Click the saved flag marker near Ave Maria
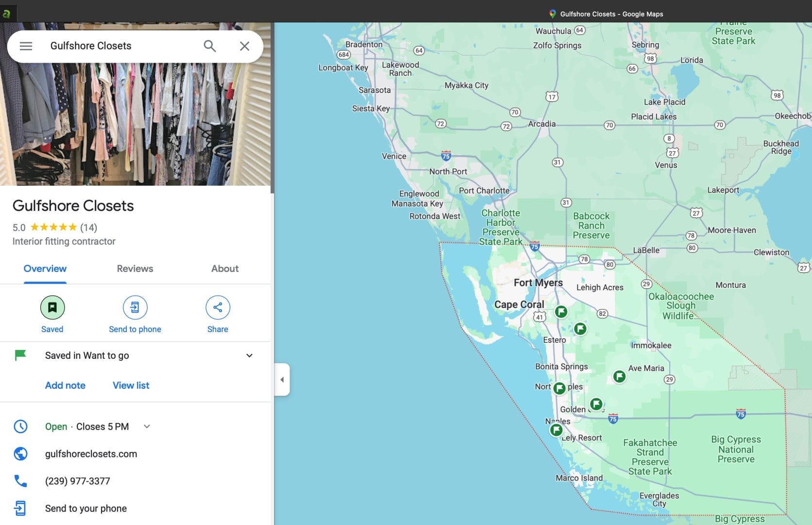This screenshot has height=525, width=812. [x=619, y=376]
